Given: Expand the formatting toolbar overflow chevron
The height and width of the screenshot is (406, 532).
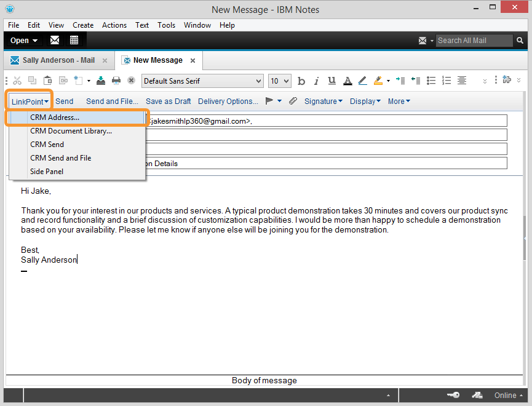Looking at the screenshot, I should [x=485, y=81].
